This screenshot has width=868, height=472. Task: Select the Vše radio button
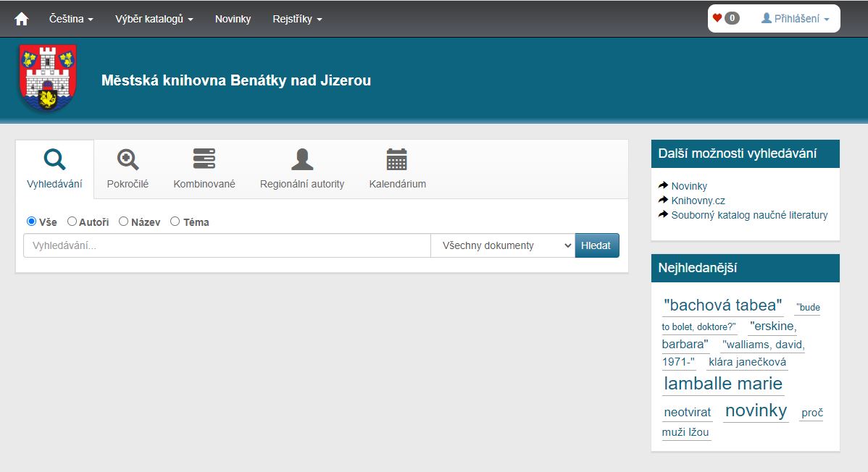[x=31, y=222]
